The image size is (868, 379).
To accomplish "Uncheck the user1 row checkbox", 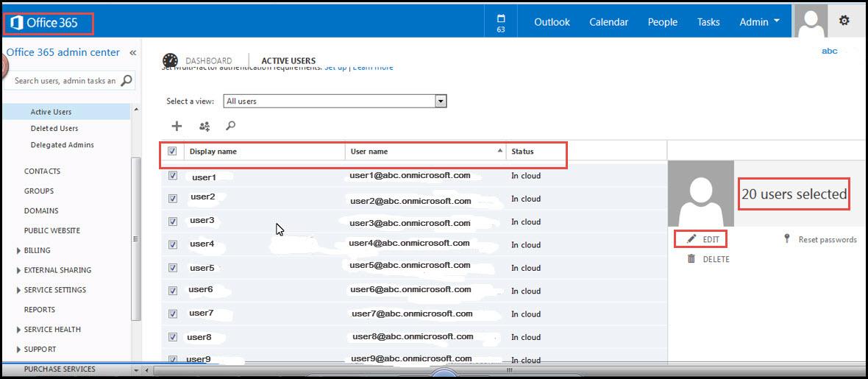I will pos(173,176).
